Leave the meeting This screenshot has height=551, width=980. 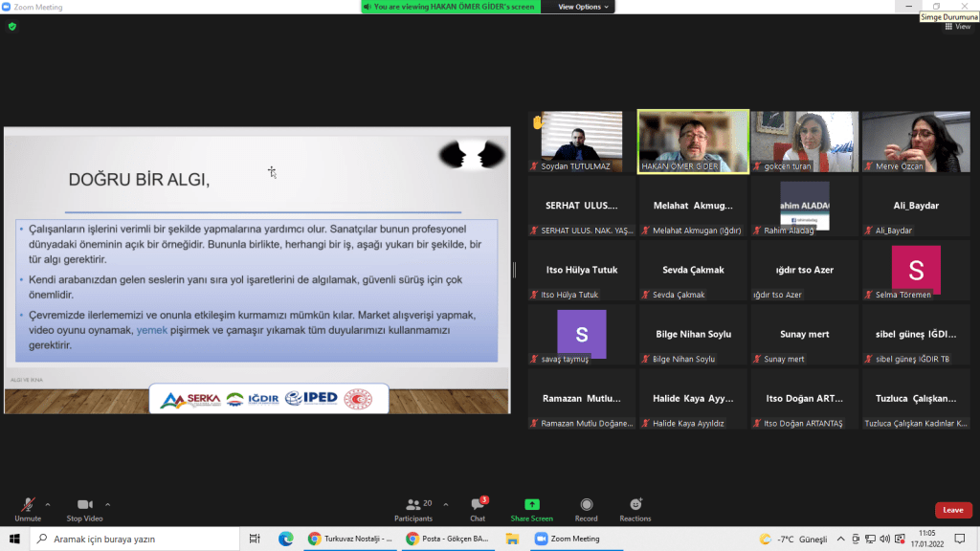[952, 510]
